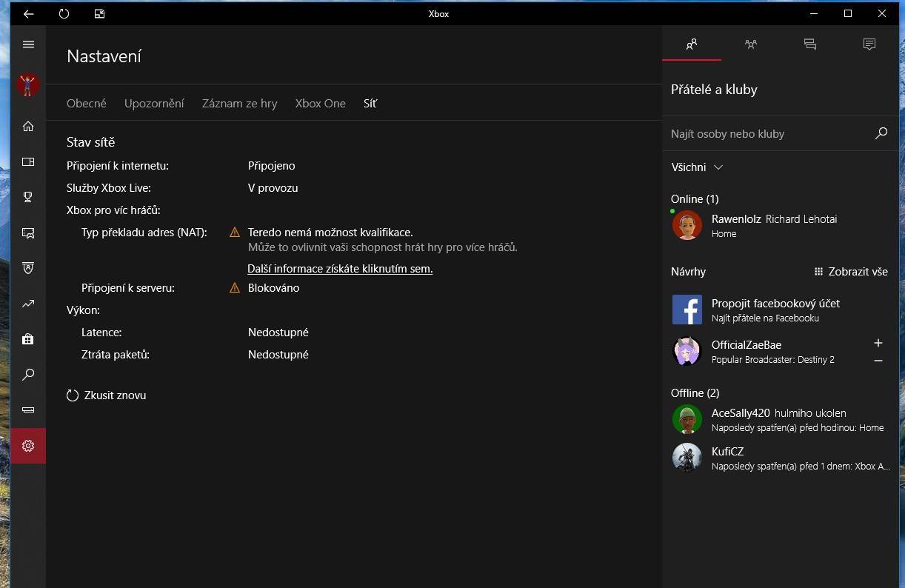
Task: Open Trending arrow icon in sidebar
Action: (28, 304)
